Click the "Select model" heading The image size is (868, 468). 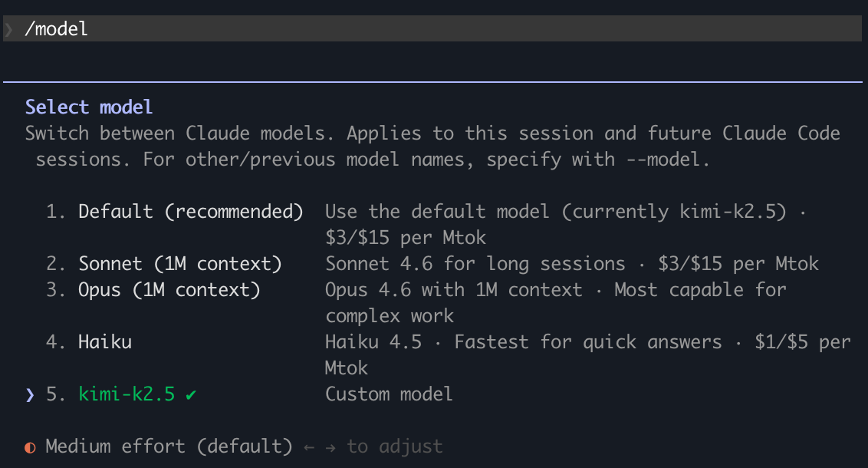click(x=89, y=107)
